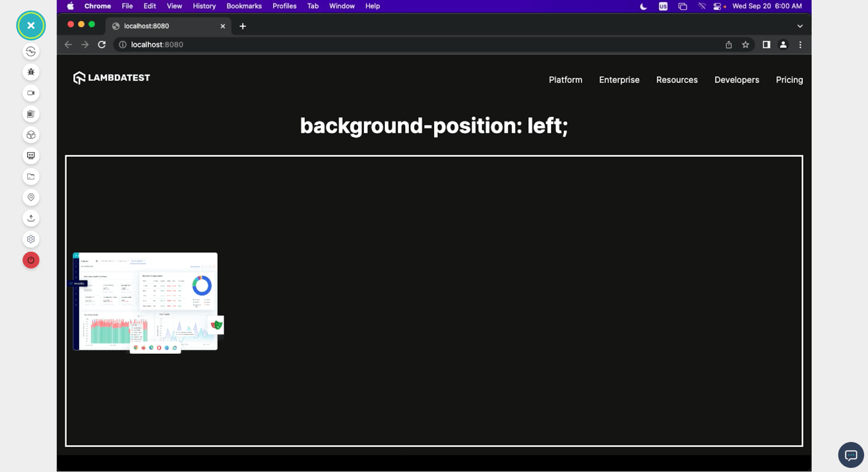Open the Tab menu
The height and width of the screenshot is (472, 868).
pos(313,6)
